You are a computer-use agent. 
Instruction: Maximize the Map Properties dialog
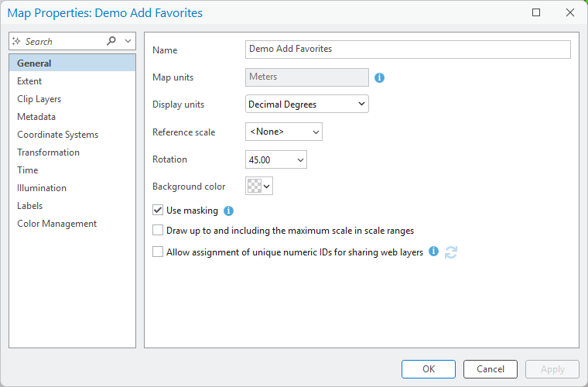(x=536, y=12)
